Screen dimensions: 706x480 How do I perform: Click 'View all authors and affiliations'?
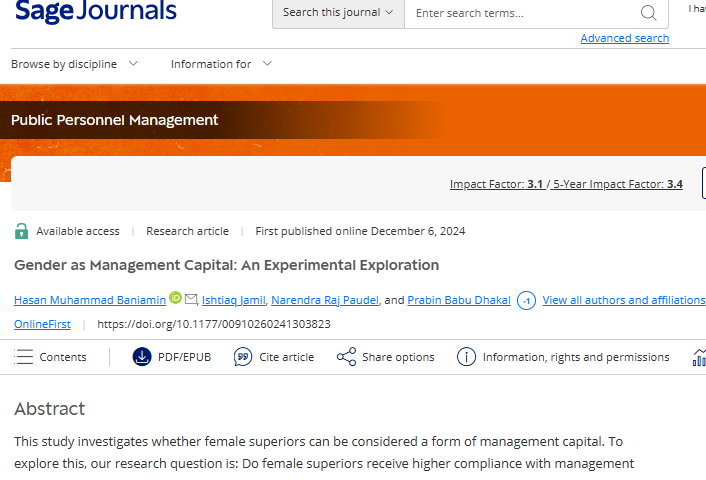[624, 300]
